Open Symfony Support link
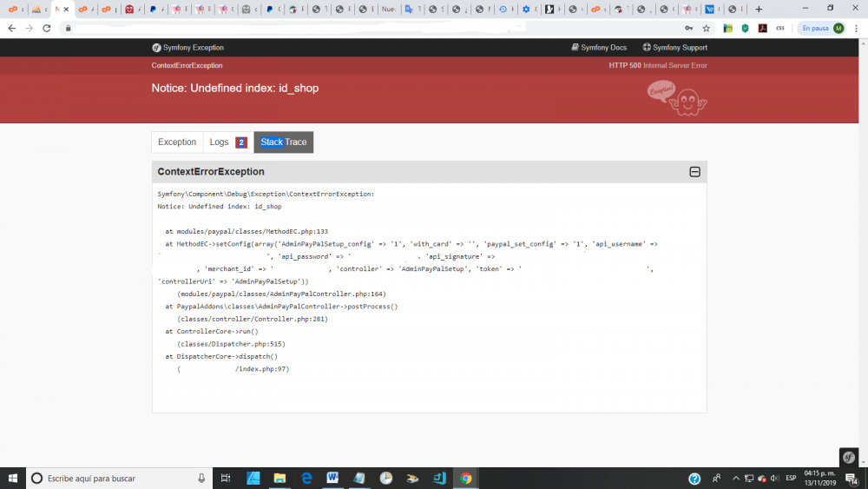Image resolution: width=868 pixels, height=489 pixels. pos(674,48)
